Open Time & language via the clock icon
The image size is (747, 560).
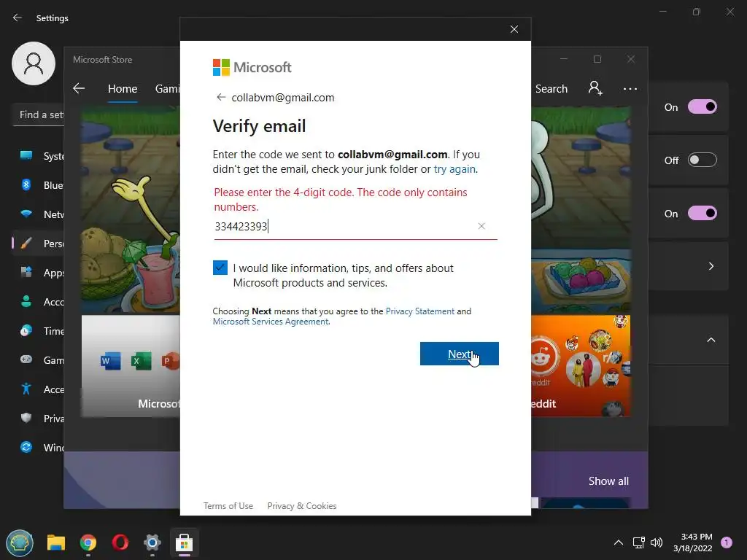[26, 330]
